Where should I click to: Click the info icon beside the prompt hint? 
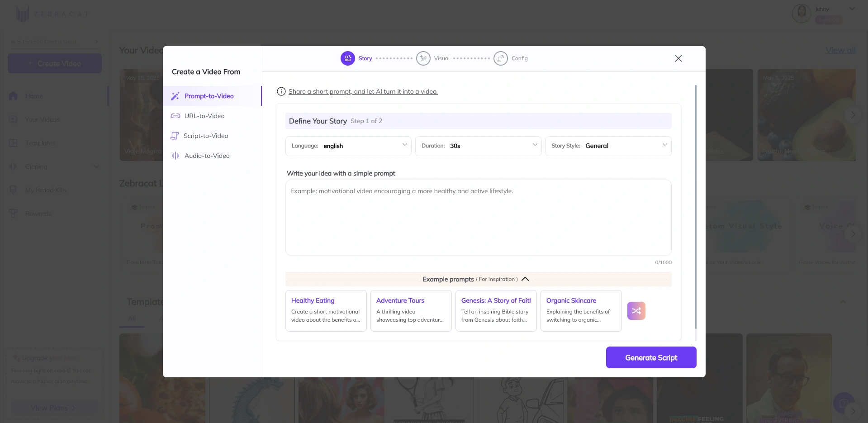[x=281, y=91]
